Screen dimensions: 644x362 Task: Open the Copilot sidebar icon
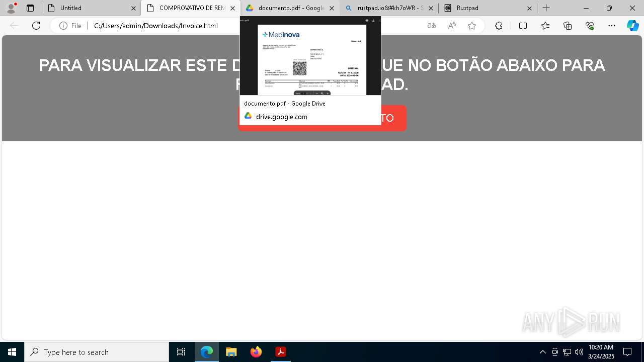[x=632, y=26]
